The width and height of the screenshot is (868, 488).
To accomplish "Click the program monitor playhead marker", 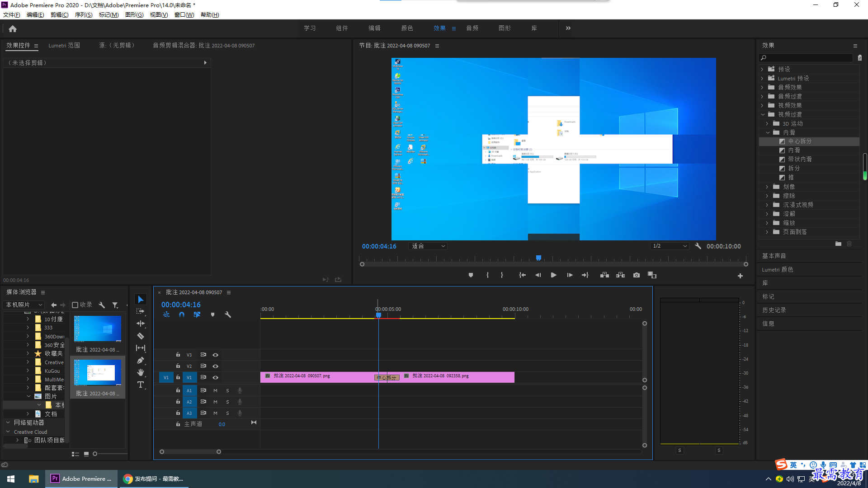I will (x=538, y=258).
